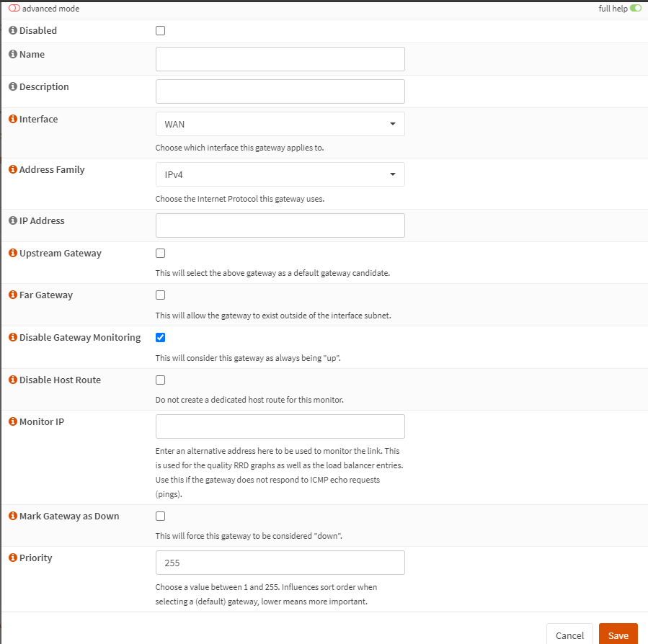Viewport: 648px width, 644px height.
Task: Click info icon beside Mark Gateway as Down
Action: [x=13, y=516]
